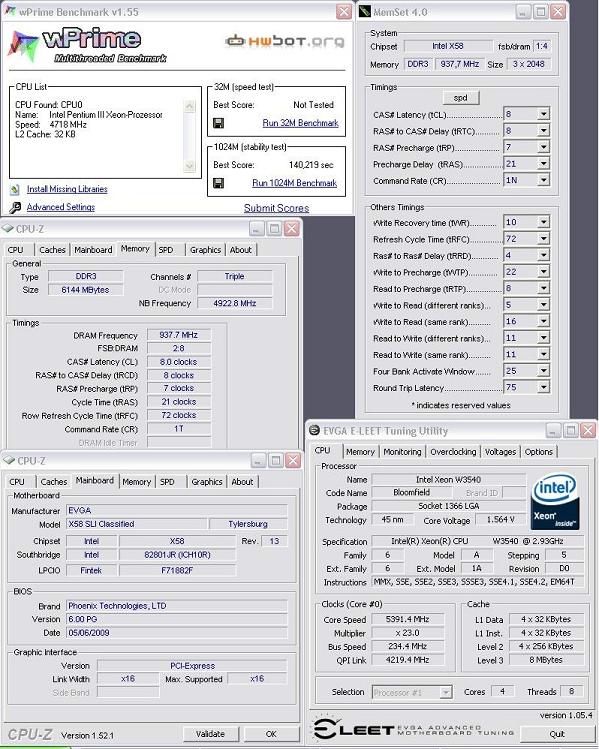
Task: Click Submit Scores link
Action: [x=276, y=208]
